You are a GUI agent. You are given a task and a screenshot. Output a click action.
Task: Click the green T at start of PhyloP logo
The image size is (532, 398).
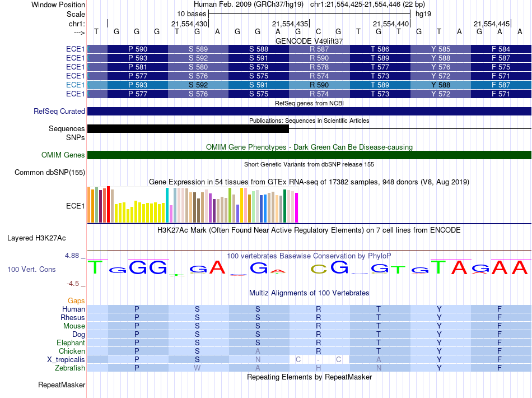point(95,267)
